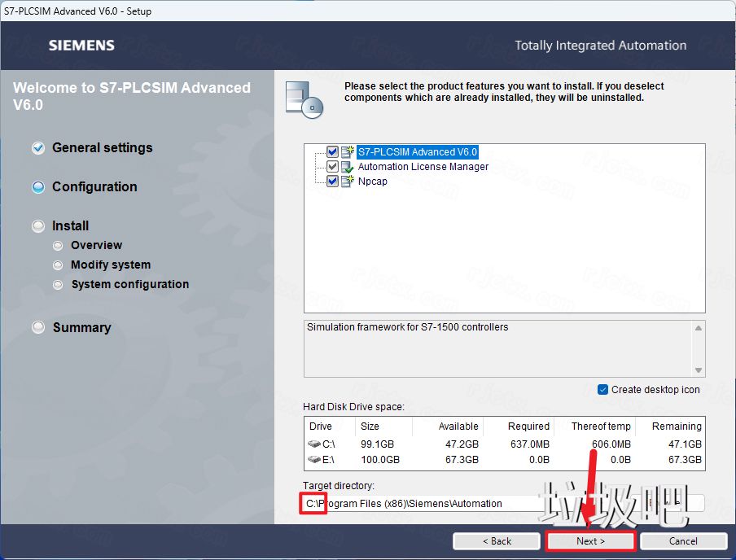Click the Npcap component icon
Viewport: 736px width, 560px height.
[348, 182]
